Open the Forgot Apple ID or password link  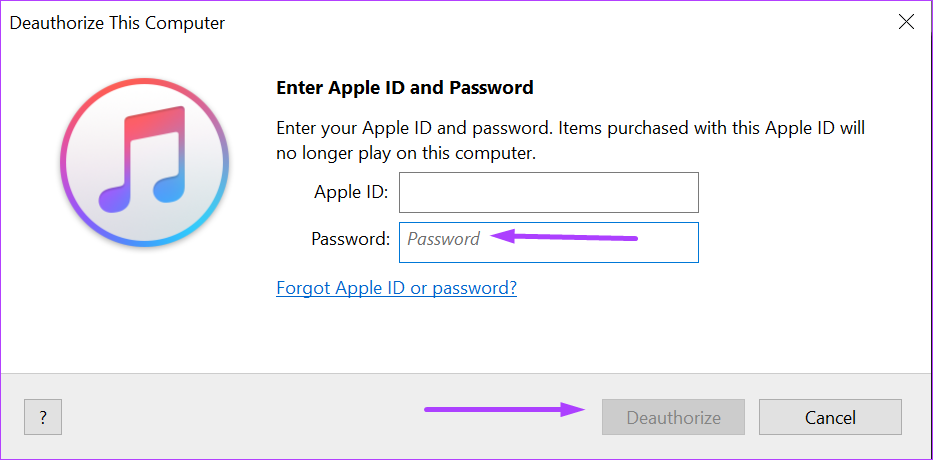click(396, 288)
